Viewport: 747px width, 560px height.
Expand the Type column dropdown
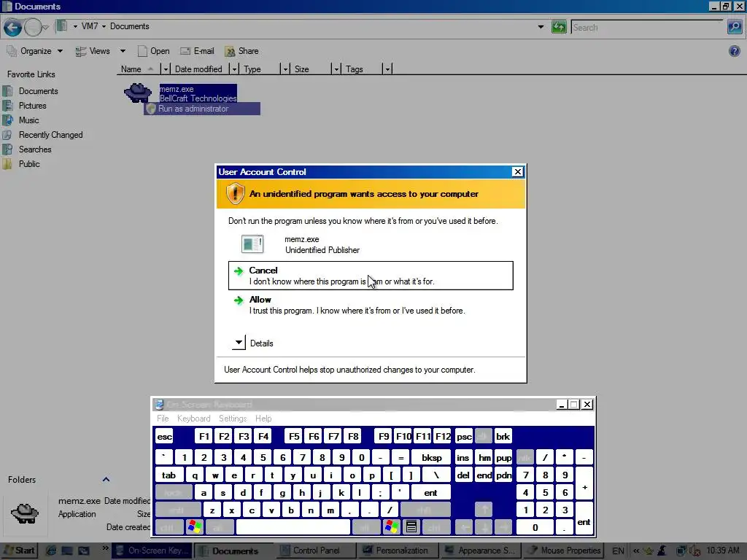pos(285,69)
